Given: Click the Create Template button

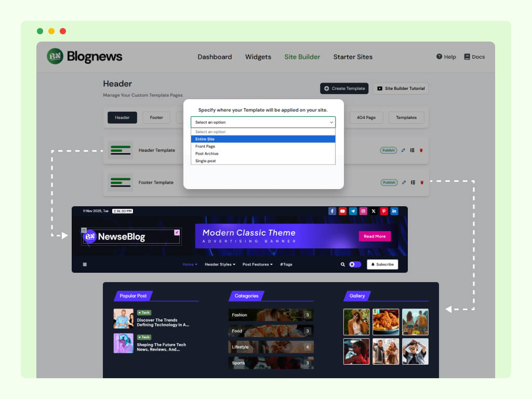Looking at the screenshot, I should 344,88.
